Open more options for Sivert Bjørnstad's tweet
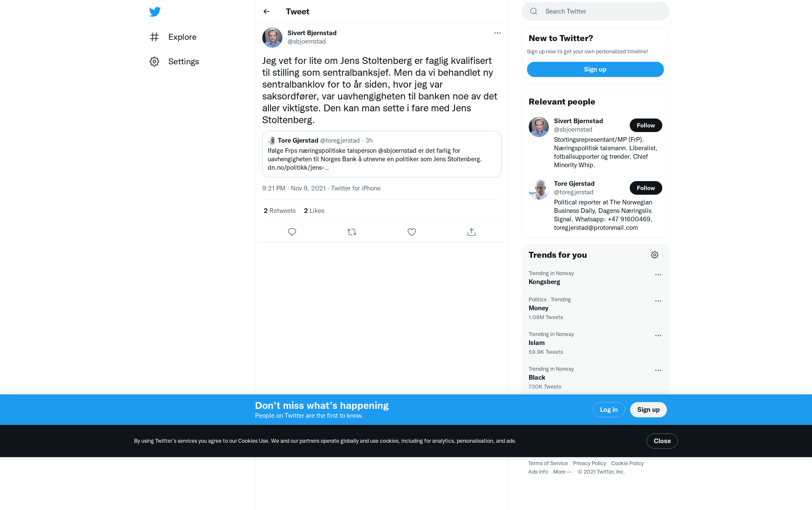Image resolution: width=812 pixels, height=510 pixels. [497, 33]
